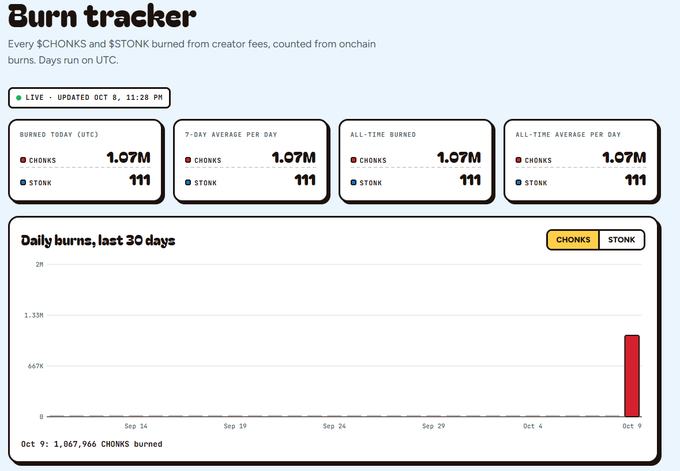Click 111 STONK value in Burned Today card
This screenshot has width=680, height=471.
[x=140, y=180]
